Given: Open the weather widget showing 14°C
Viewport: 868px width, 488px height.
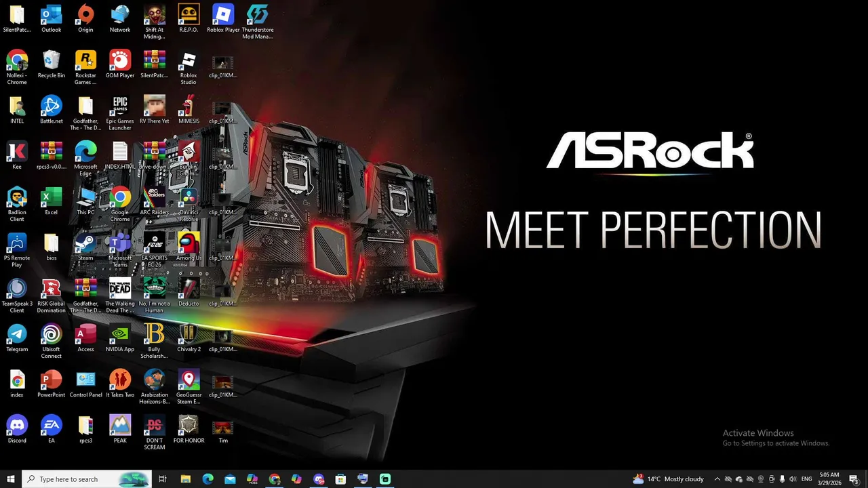Looking at the screenshot, I should pos(667,479).
